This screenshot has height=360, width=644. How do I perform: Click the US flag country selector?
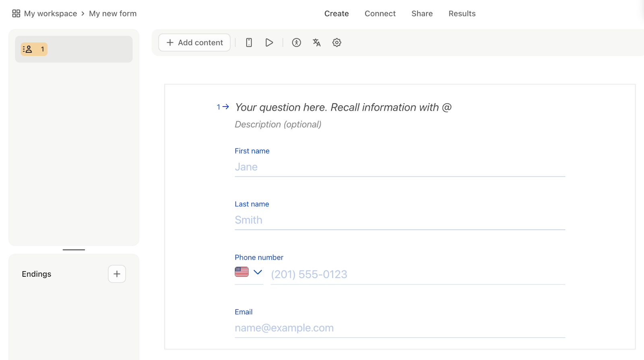pos(242,272)
